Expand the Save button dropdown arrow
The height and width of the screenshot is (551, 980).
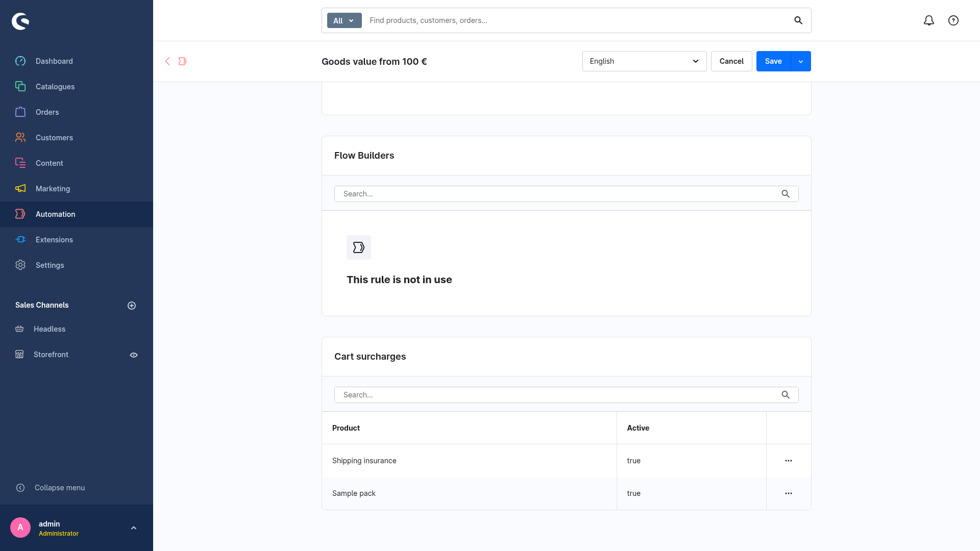pyautogui.click(x=801, y=61)
